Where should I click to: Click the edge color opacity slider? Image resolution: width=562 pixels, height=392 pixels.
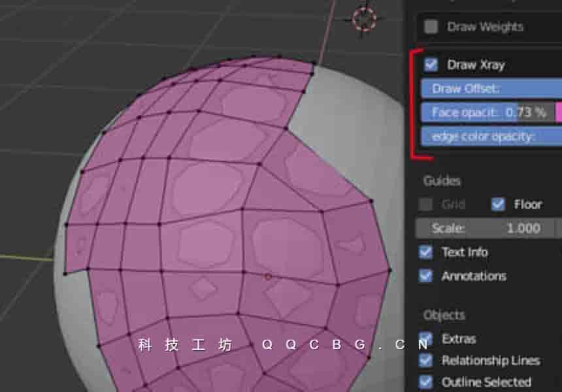490,136
